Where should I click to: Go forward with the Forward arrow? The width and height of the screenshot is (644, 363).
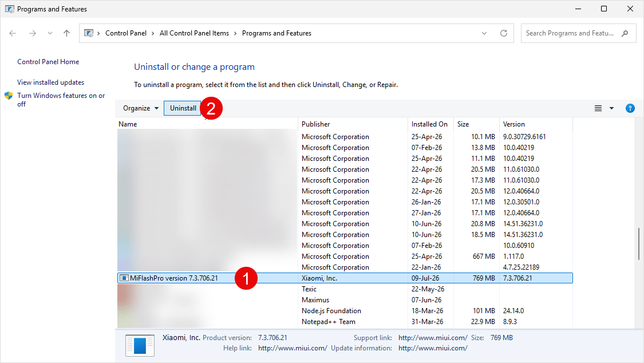33,33
